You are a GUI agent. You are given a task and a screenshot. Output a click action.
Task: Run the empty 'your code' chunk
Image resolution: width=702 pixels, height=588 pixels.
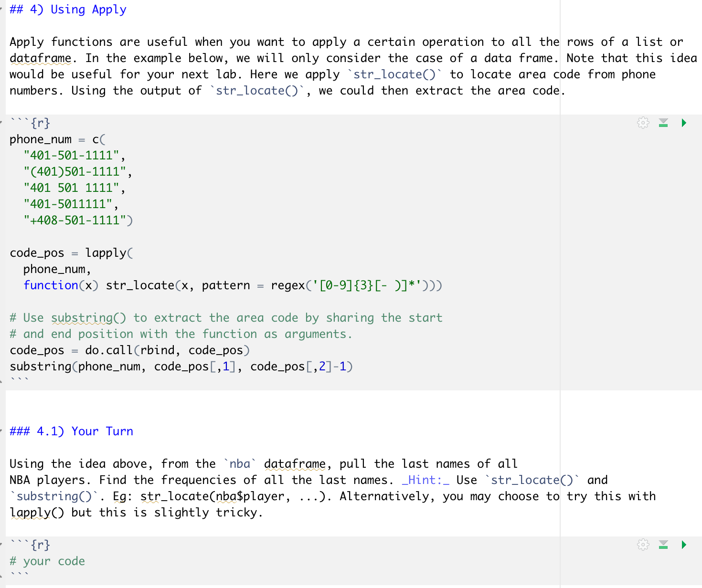pos(683,545)
